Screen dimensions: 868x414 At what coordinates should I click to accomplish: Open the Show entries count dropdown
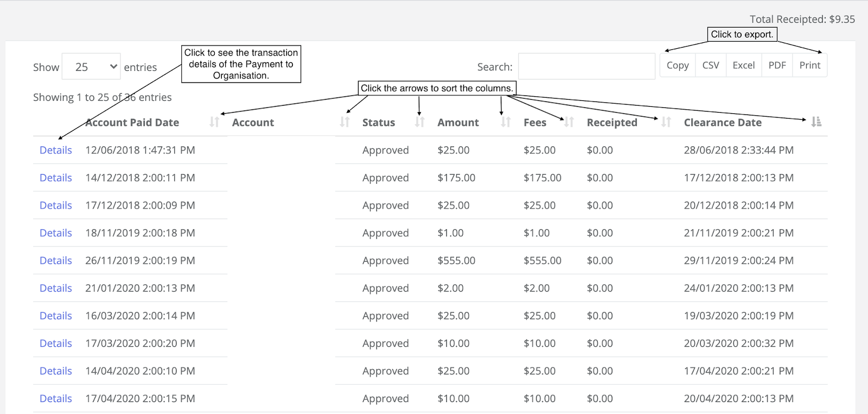coord(91,67)
